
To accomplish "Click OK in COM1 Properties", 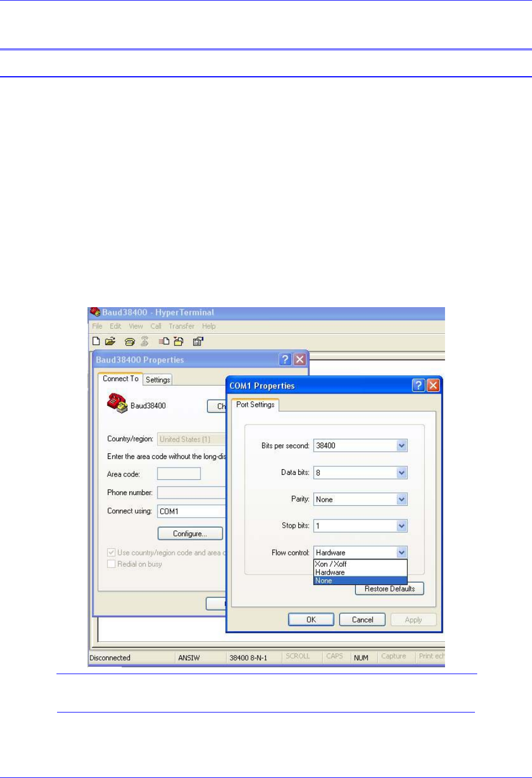I will (x=311, y=619).
